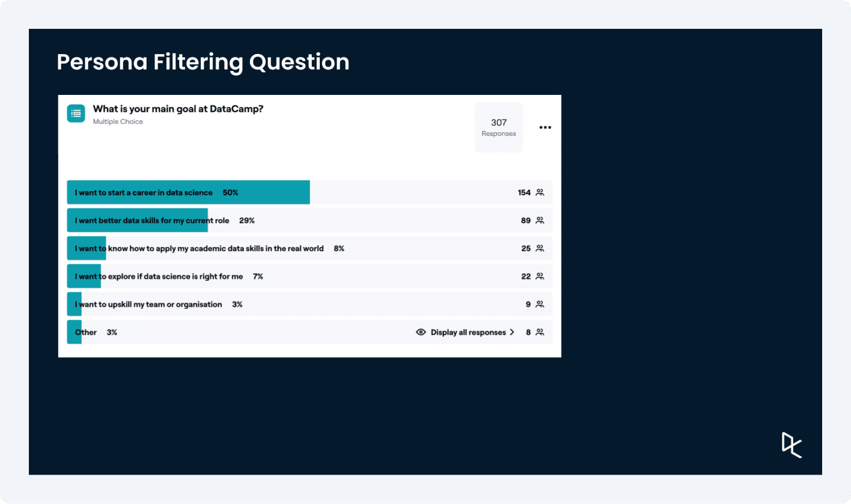
Task: Open the three-dot more options menu
Action: coord(545,127)
